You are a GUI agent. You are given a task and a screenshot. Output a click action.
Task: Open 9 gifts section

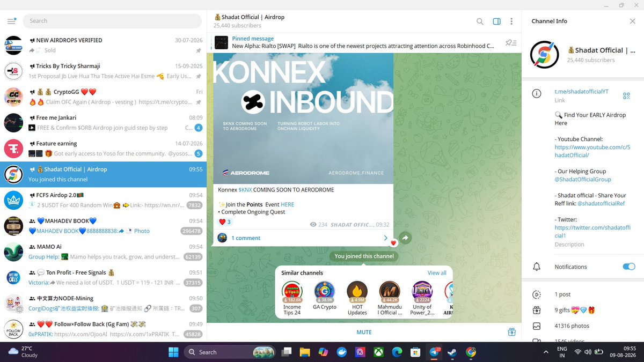pyautogui.click(x=583, y=310)
